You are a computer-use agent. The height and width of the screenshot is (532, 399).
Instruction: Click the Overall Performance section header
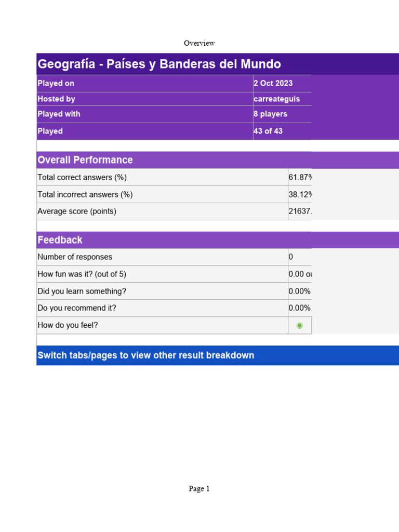pyautogui.click(x=85, y=160)
